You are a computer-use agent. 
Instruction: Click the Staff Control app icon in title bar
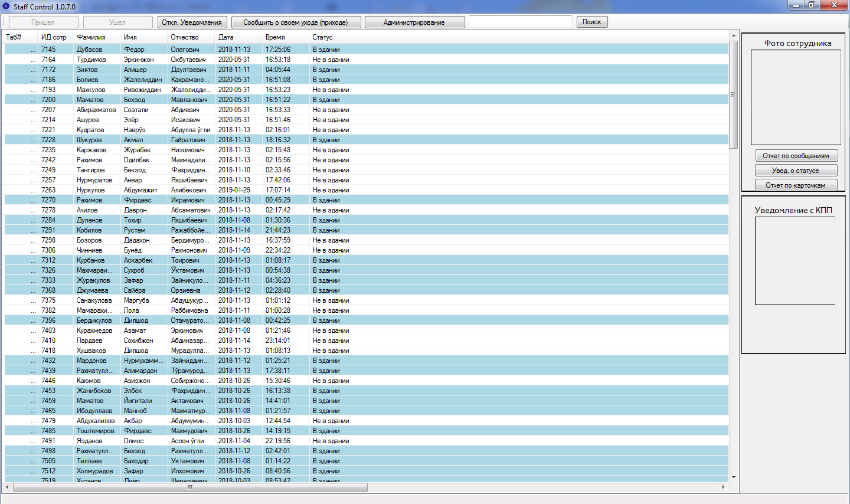pyautogui.click(x=6, y=6)
